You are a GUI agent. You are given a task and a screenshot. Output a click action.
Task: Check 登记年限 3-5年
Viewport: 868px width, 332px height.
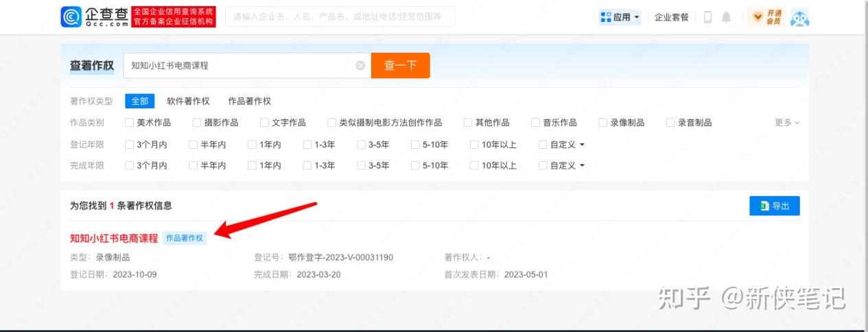[361, 145]
